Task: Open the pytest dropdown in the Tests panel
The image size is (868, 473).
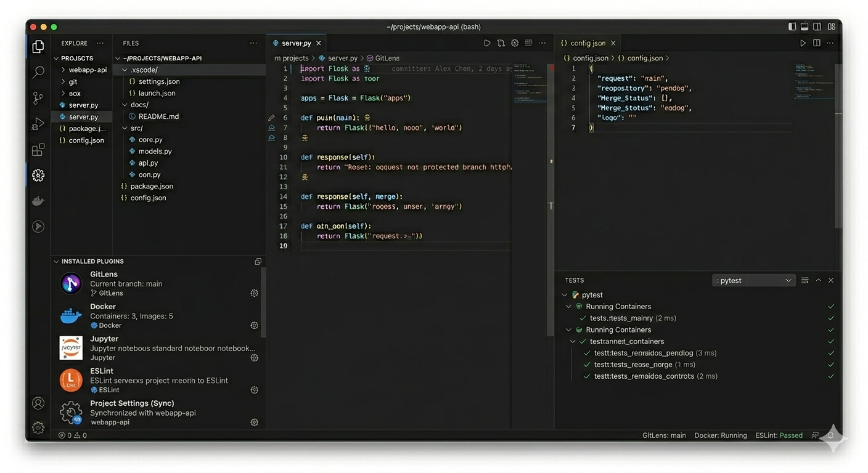Action: 754,280
